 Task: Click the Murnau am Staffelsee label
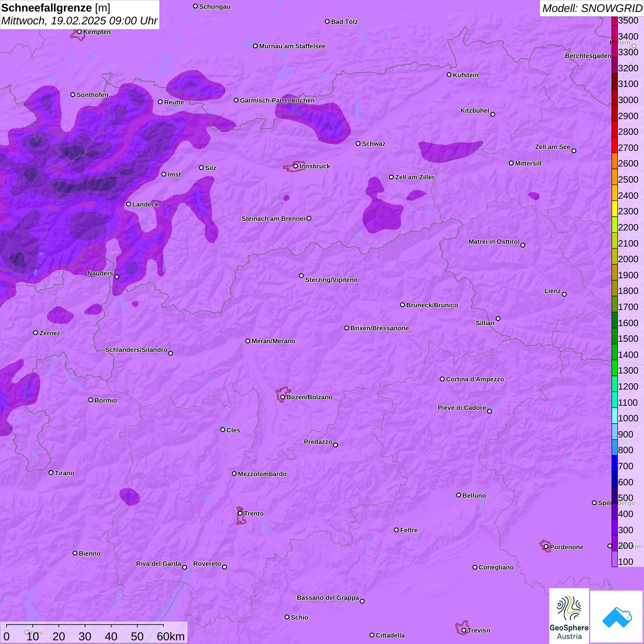[292, 46]
